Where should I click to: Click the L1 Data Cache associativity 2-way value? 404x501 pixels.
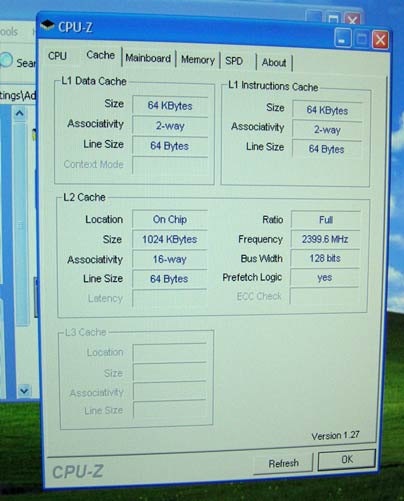click(170, 126)
